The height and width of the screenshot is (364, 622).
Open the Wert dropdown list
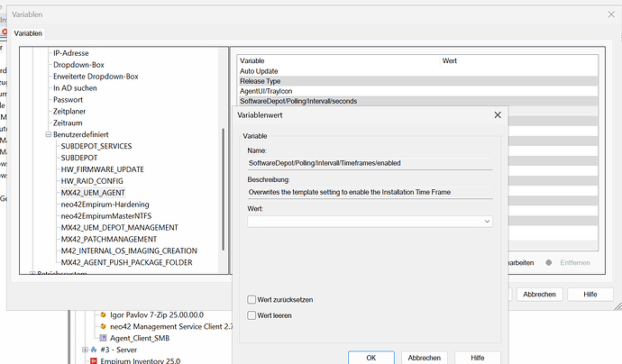487,221
